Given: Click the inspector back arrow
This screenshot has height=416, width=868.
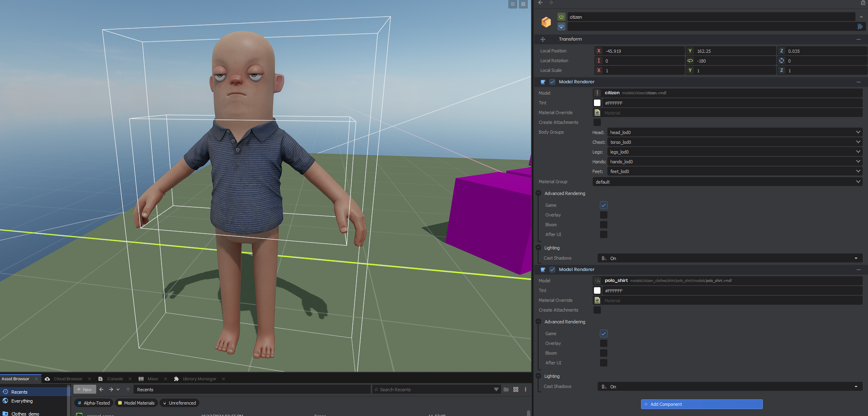Looking at the screenshot, I should [540, 3].
